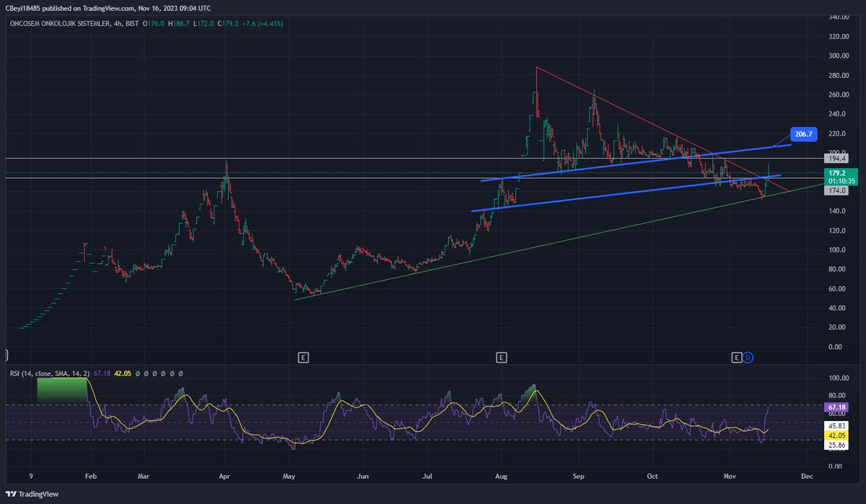Click the TradingView logo in the corner

31,494
